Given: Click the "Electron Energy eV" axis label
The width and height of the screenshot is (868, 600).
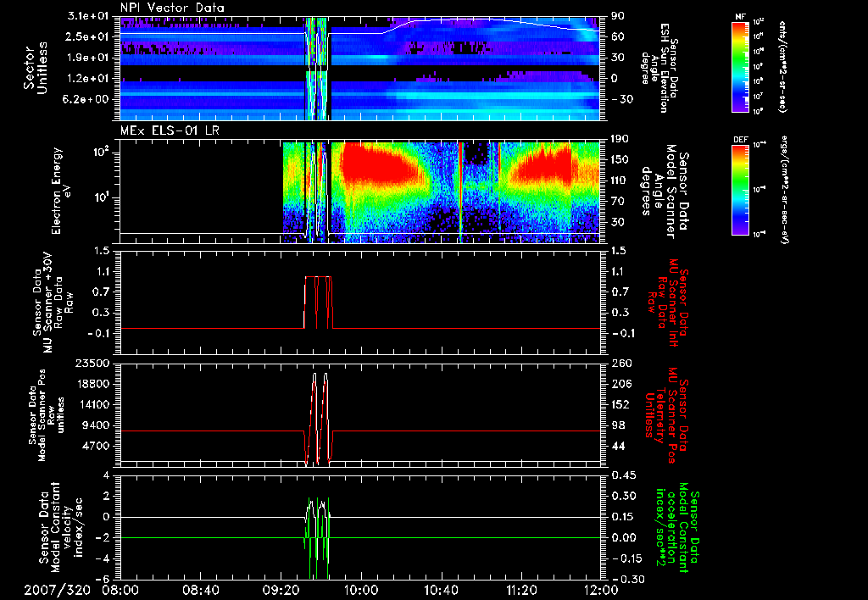Looking at the screenshot, I should (x=61, y=191).
